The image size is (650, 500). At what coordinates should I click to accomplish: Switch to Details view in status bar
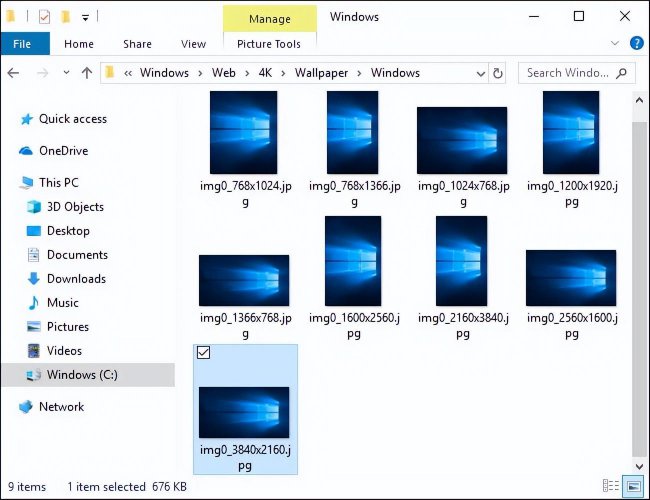pyautogui.click(x=611, y=485)
